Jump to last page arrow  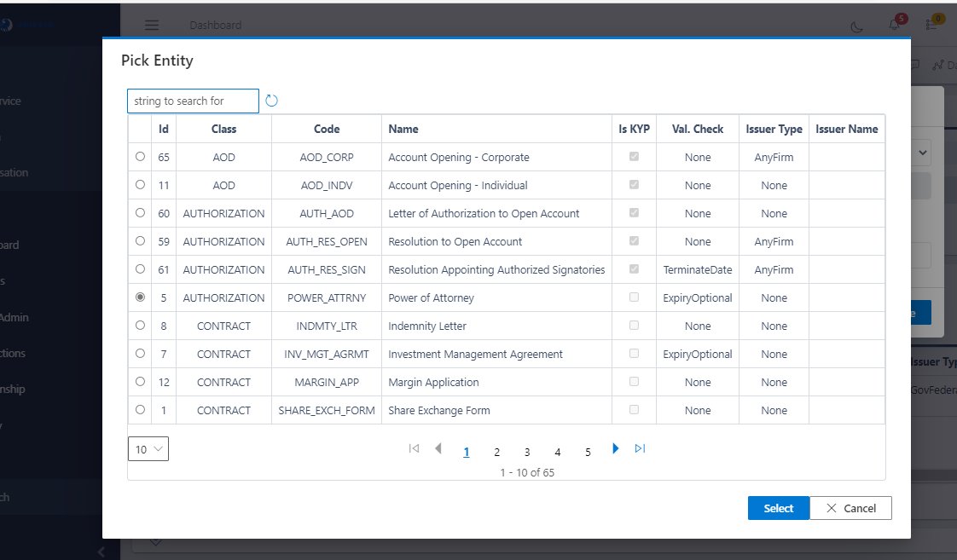point(641,448)
